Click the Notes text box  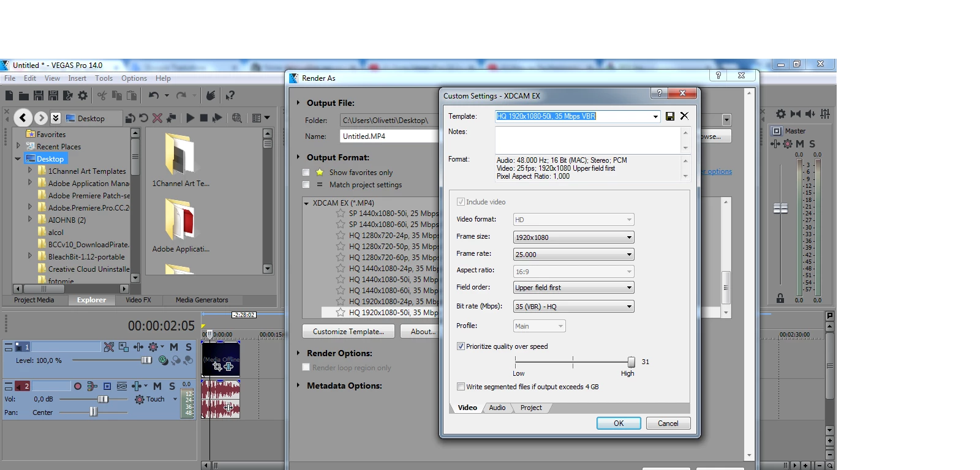(x=588, y=140)
